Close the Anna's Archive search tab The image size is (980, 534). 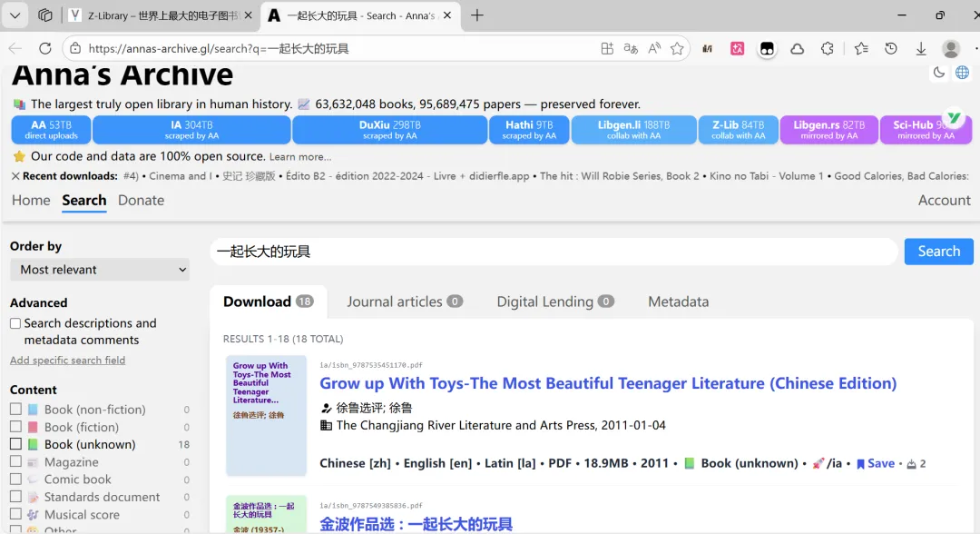click(446, 15)
